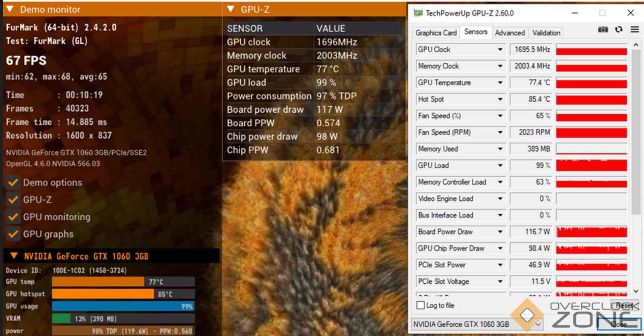Click the "46.9 W" PCIe Slot Power value
644x336 pixels.
pyautogui.click(x=539, y=265)
